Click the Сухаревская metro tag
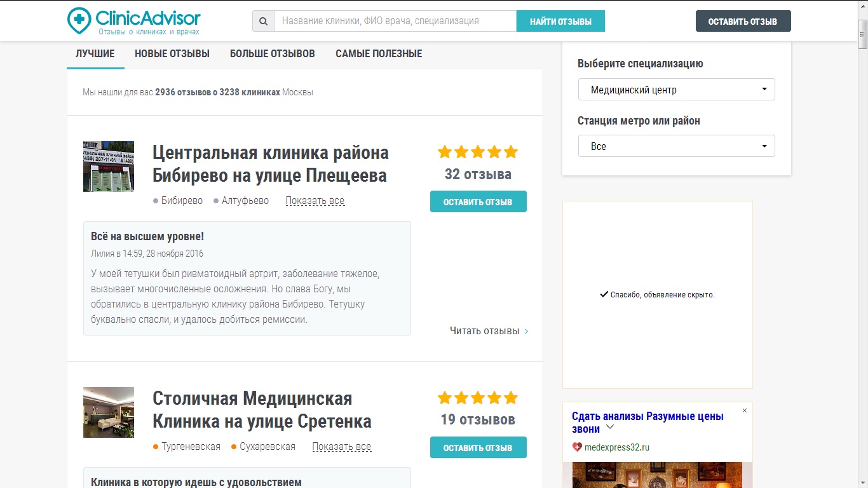The width and height of the screenshot is (868, 488). pyautogui.click(x=264, y=447)
